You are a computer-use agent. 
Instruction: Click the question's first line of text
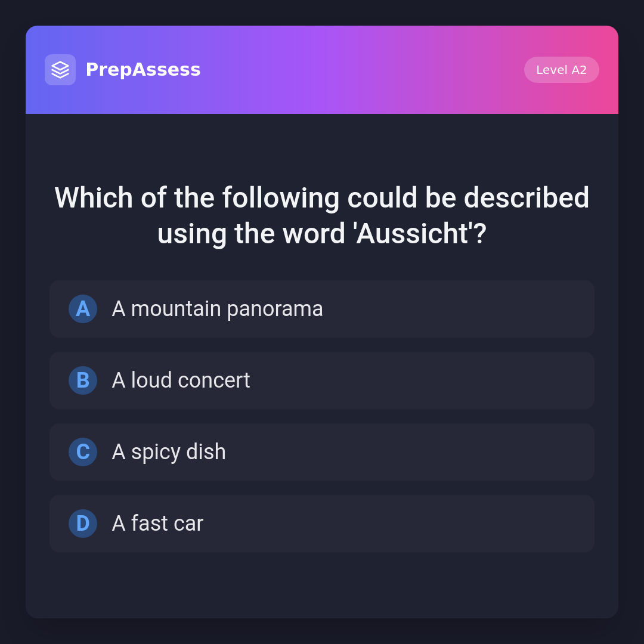click(322, 198)
